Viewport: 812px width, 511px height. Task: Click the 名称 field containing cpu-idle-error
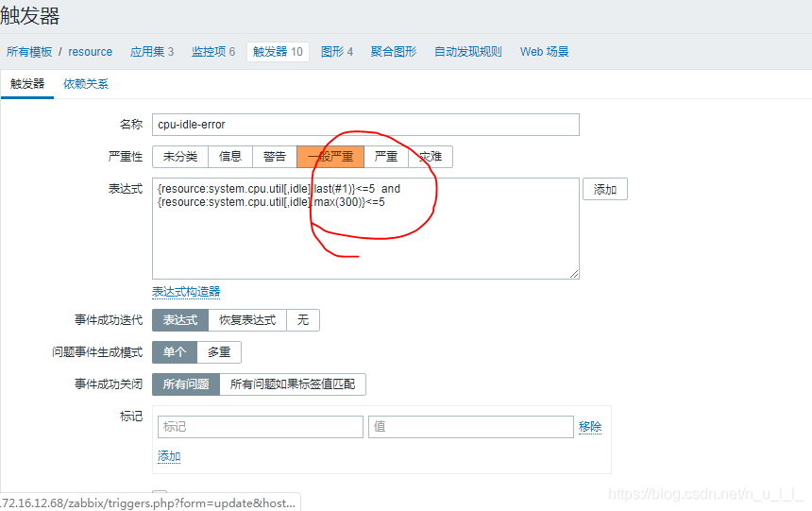(x=365, y=125)
